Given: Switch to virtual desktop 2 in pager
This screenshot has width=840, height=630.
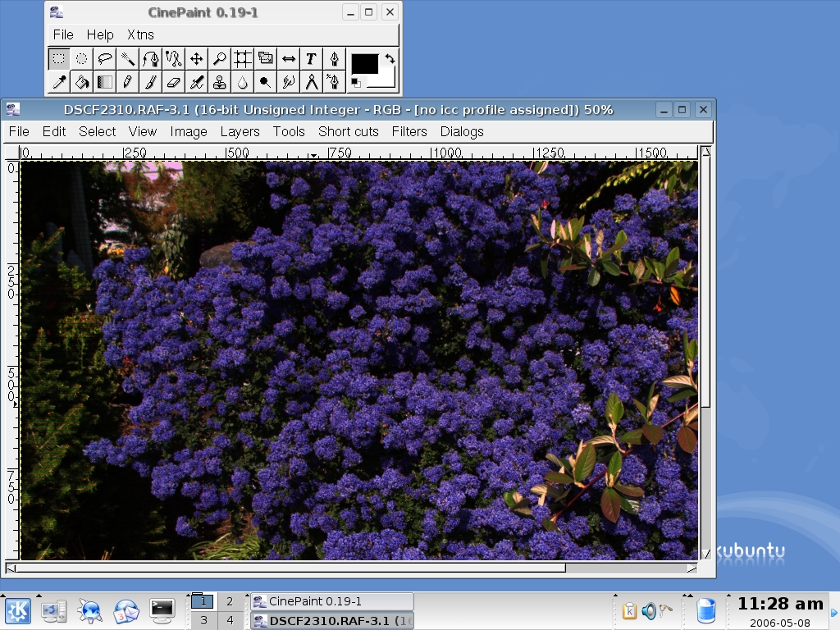Looking at the screenshot, I should click(230, 601).
